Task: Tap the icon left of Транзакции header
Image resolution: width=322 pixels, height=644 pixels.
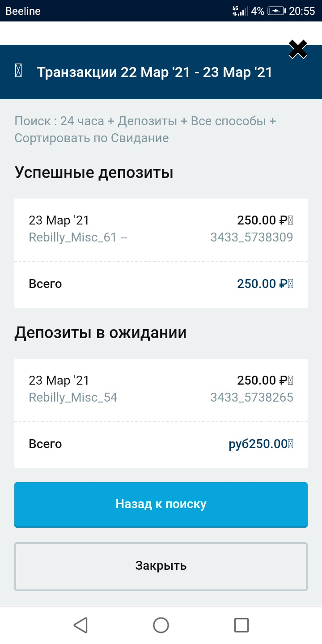Action: coord(18,72)
